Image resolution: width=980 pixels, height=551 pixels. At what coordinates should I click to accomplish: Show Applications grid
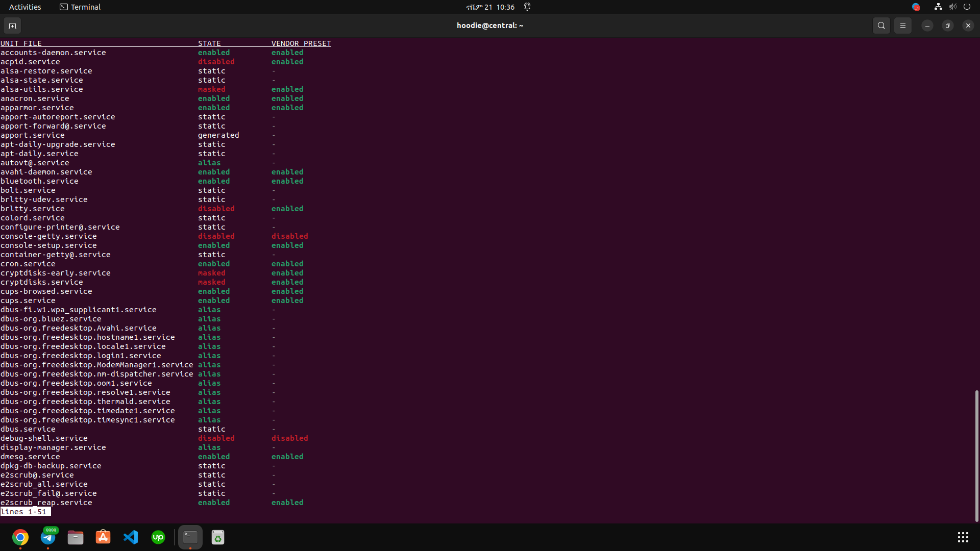pos(963,537)
